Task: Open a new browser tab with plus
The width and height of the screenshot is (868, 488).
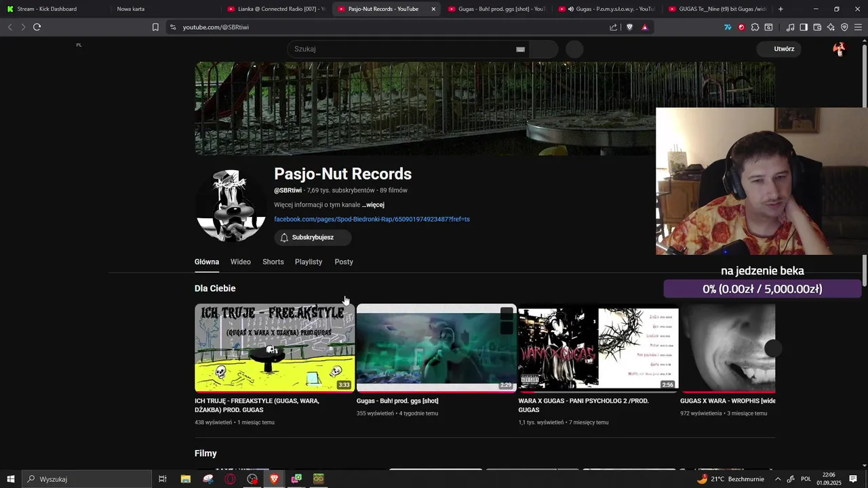Action: [x=781, y=9]
